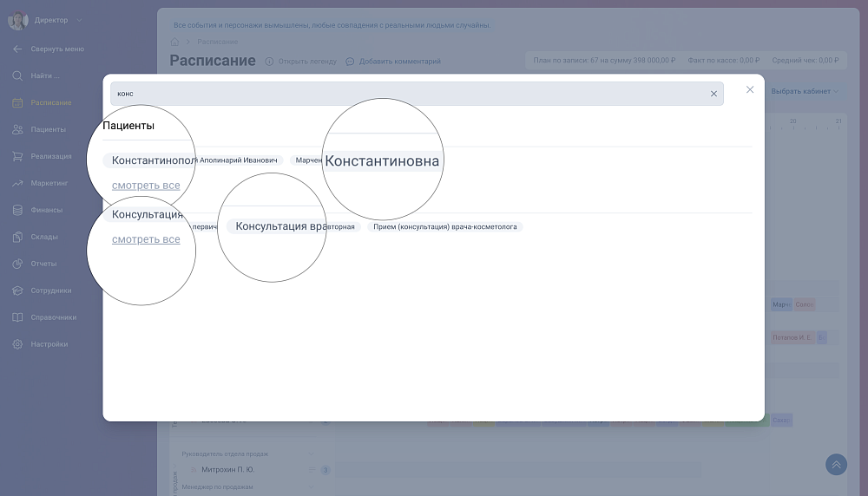The width and height of the screenshot is (868, 496).
Task: Click the Настройки gear icon
Action: (17, 344)
